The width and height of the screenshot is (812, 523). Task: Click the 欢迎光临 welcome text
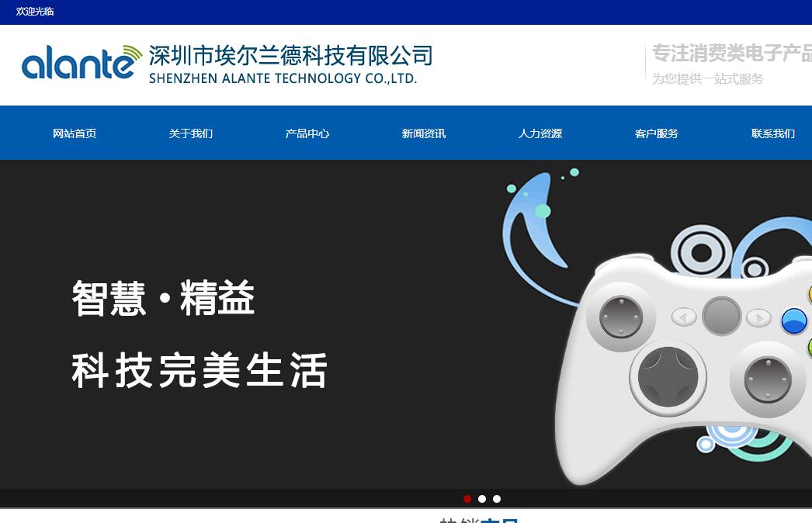pos(35,12)
